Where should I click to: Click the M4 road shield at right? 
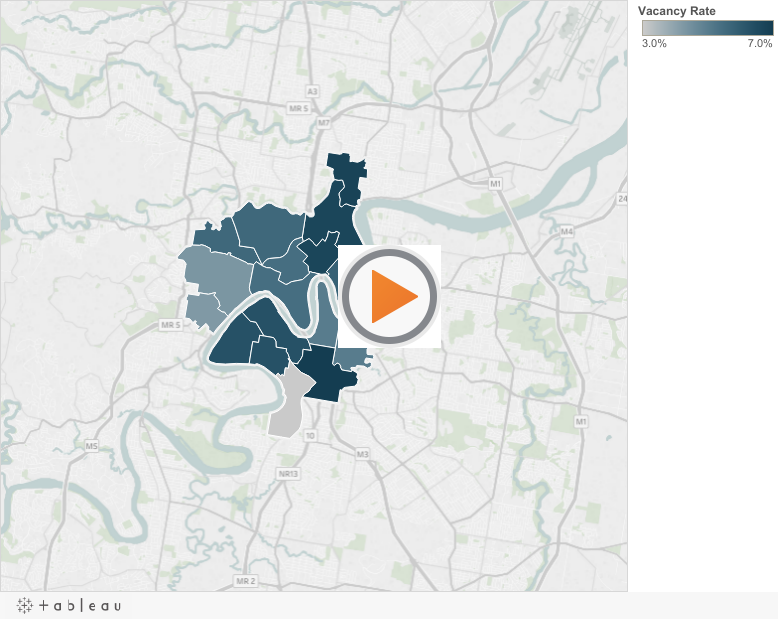[x=567, y=231]
